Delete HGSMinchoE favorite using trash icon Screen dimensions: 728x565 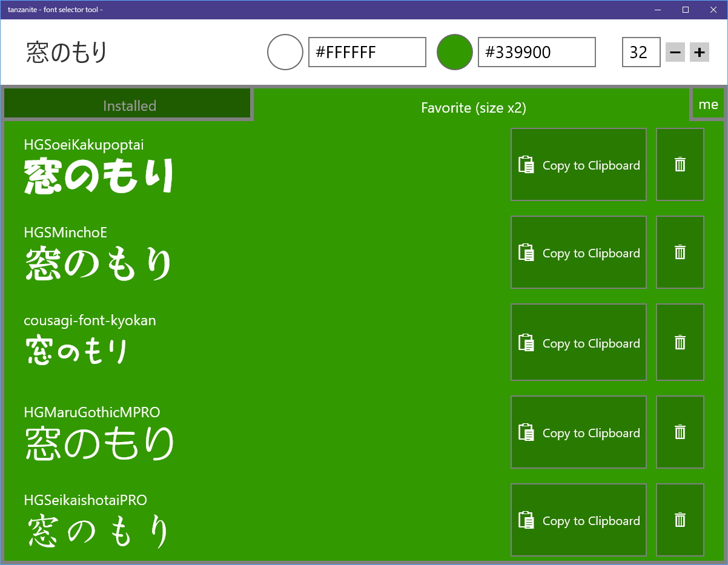(x=680, y=252)
